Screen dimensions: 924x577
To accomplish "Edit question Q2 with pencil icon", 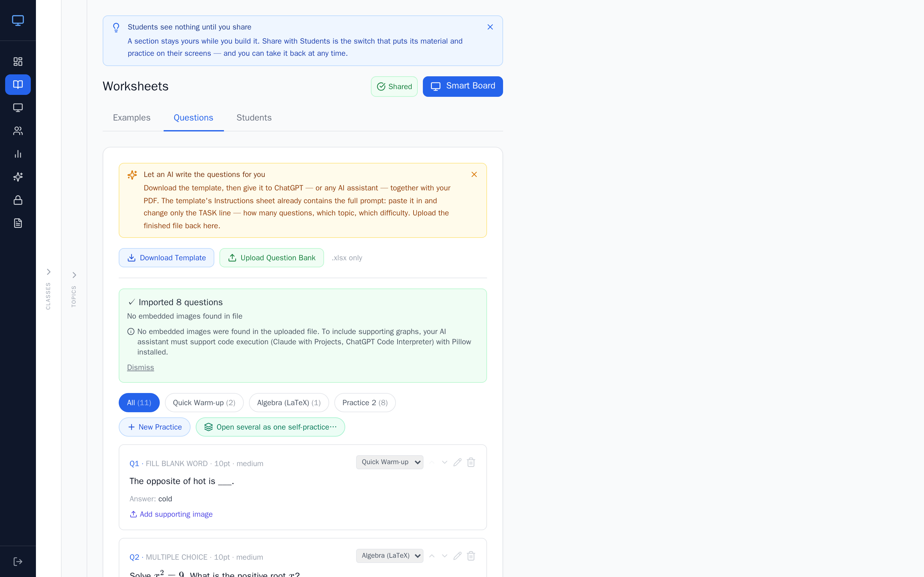I will pos(458,556).
